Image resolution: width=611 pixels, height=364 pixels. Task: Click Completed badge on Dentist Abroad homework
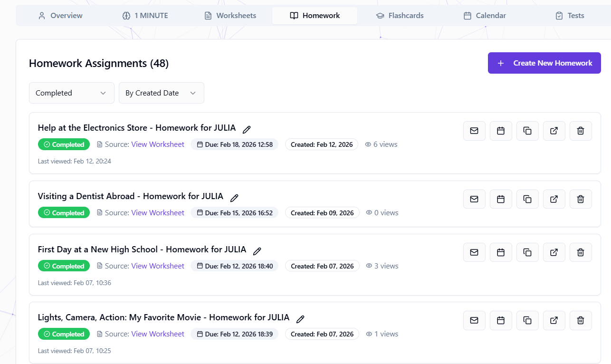point(64,213)
